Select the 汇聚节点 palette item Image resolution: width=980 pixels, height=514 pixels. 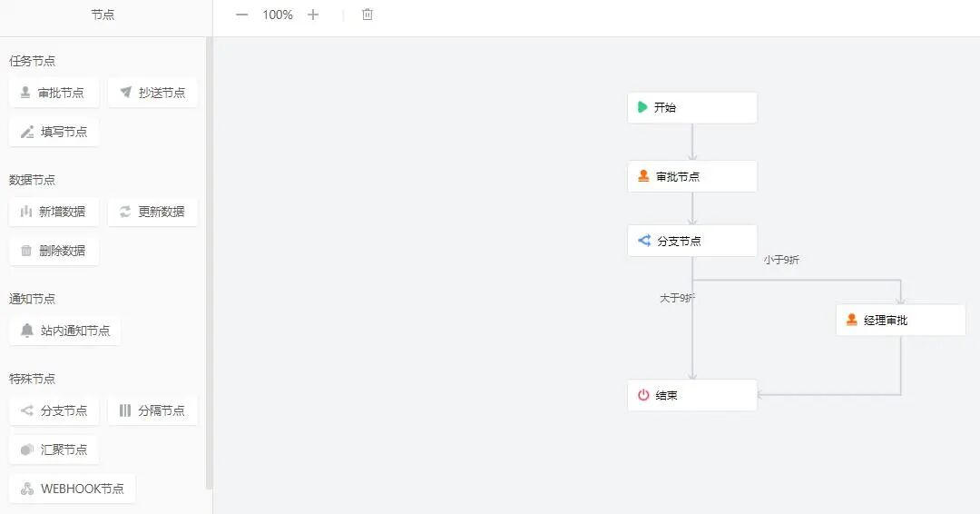54,450
